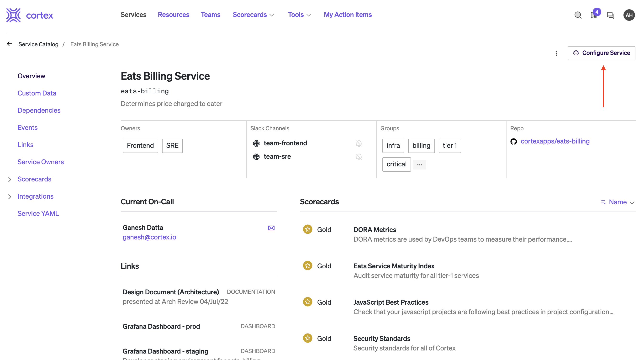Click the SRE owner tag
This screenshot has width=644, height=360.
pos(172,146)
